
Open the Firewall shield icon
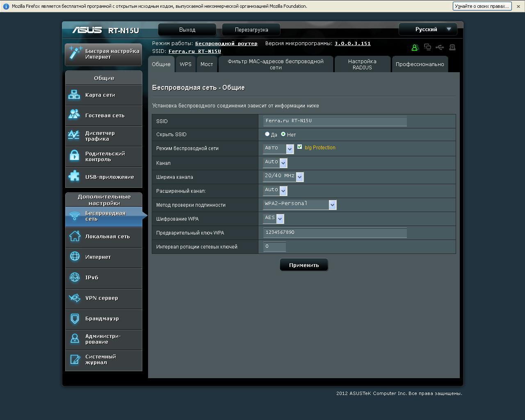click(75, 318)
